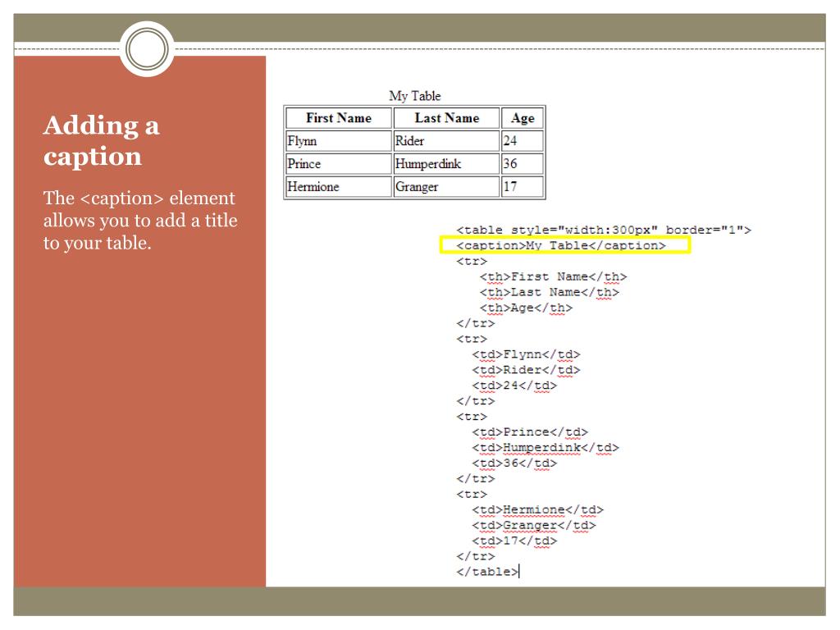
Task: Click the '36' age cell
Action: 523,164
